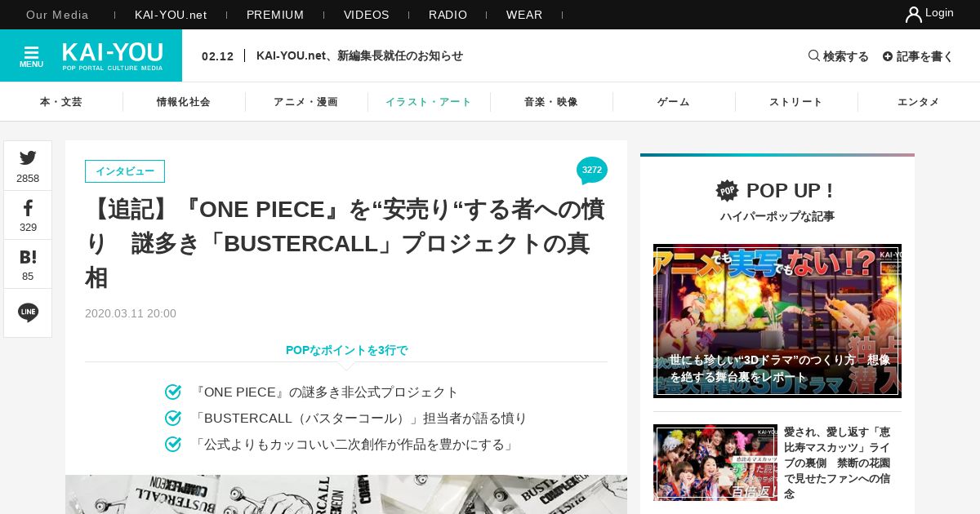Click the 記事を書く link
980x514 pixels.
click(x=925, y=56)
